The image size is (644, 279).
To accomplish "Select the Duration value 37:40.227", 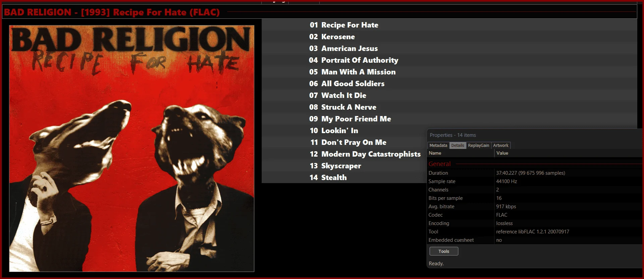I will pyautogui.click(x=530, y=173).
